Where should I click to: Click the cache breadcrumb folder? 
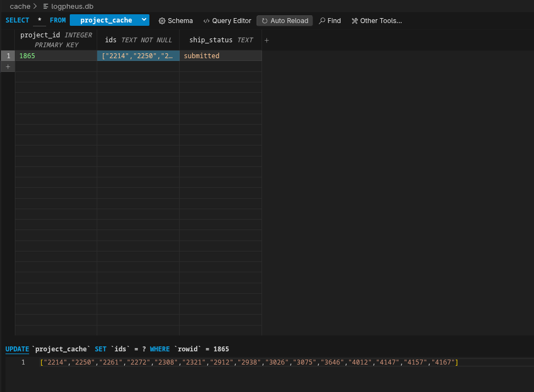click(20, 6)
